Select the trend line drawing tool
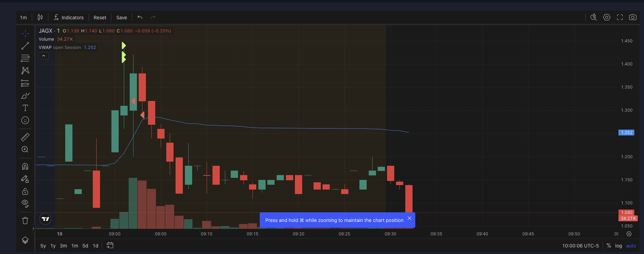 (x=25, y=46)
